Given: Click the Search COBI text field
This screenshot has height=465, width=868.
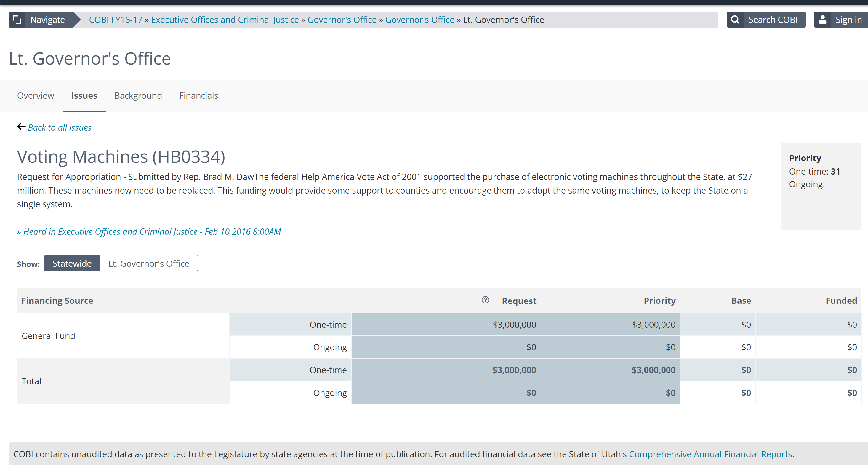Looking at the screenshot, I should (773, 20).
